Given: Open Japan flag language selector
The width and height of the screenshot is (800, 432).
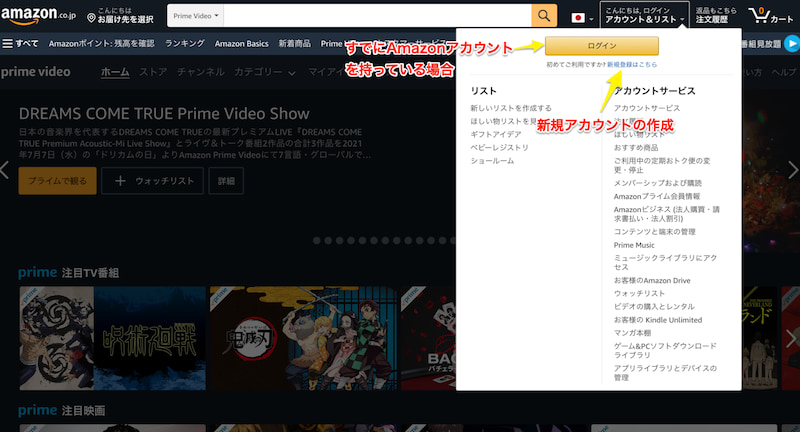Looking at the screenshot, I should coord(582,18).
